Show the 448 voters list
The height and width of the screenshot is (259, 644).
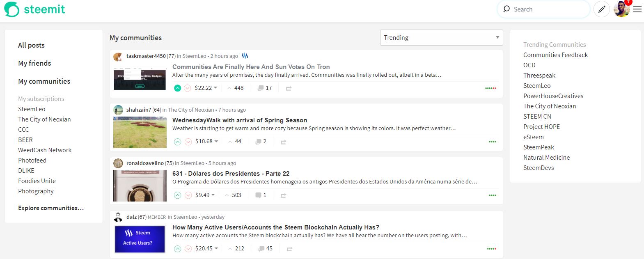(x=236, y=88)
